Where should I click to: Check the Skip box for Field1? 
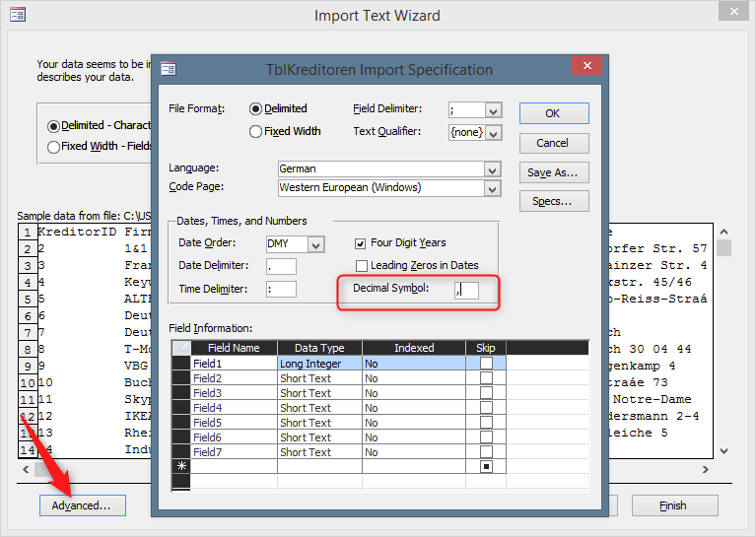point(486,364)
